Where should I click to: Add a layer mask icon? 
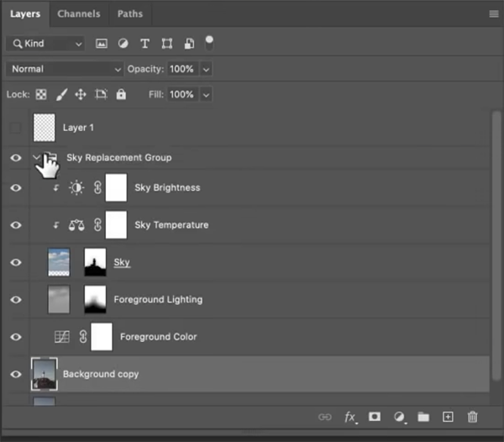(x=375, y=417)
